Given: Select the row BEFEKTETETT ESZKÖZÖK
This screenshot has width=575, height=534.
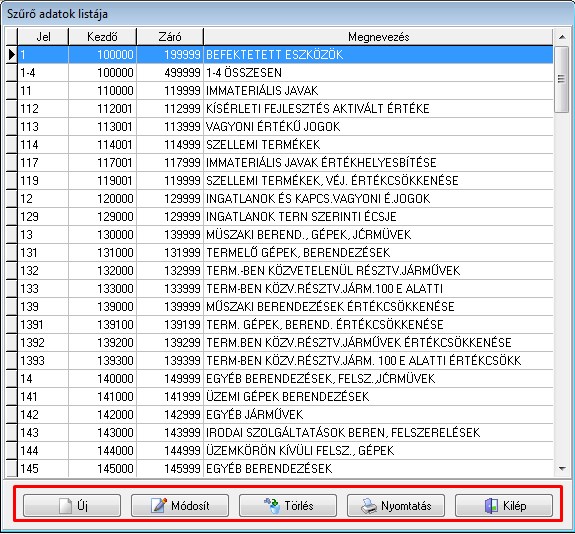Looking at the screenshot, I should click(x=285, y=55).
